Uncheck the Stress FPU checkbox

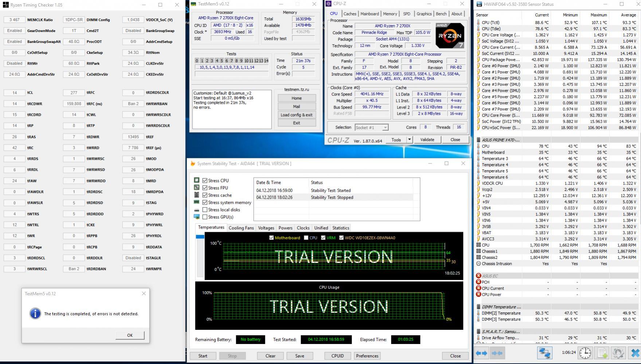click(205, 188)
